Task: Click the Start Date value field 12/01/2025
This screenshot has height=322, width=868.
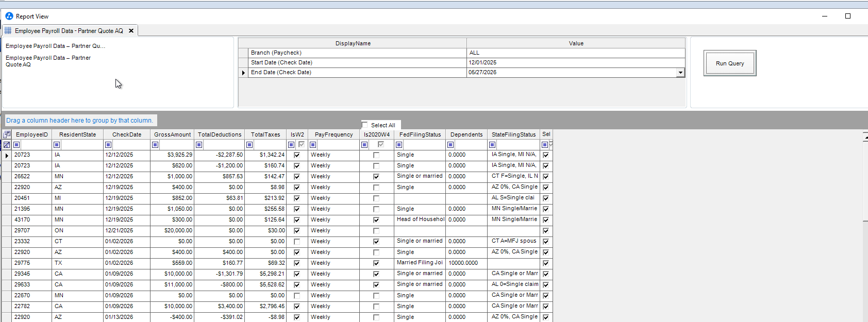Action: (x=576, y=63)
